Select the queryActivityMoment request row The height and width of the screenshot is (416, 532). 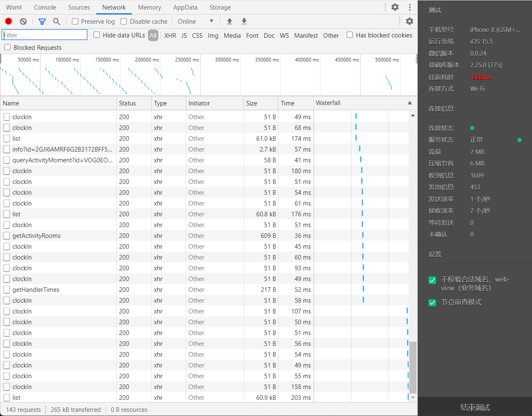coord(204,160)
